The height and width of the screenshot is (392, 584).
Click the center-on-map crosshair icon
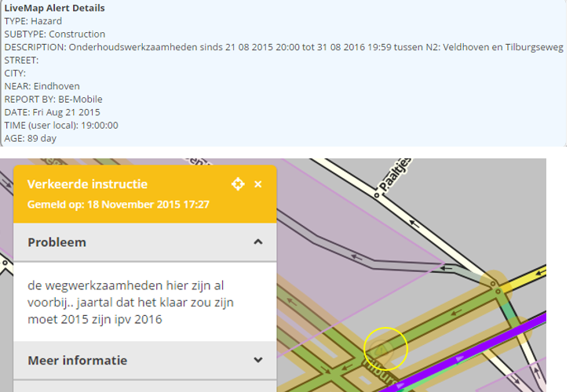click(x=238, y=184)
